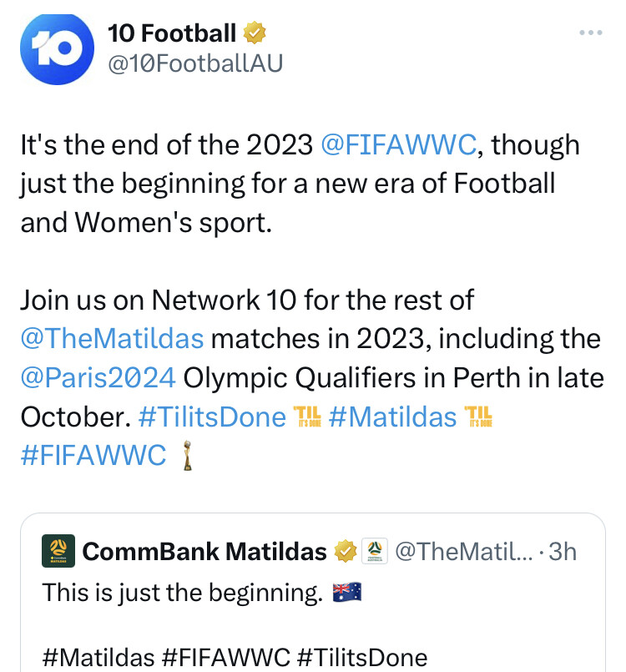Screen dimensions: 626x672
Task: Open the @FIFAWWC mention
Action: [398, 145]
